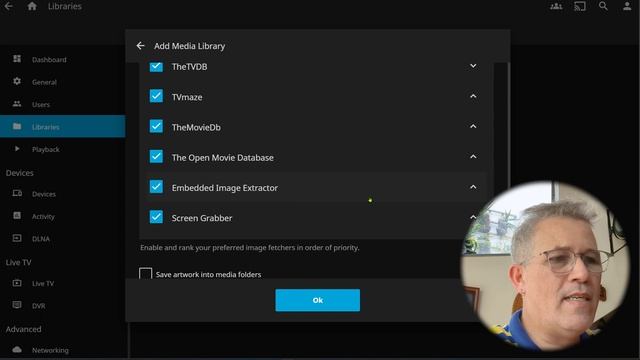Open search with the magnifier icon

(x=603, y=6)
